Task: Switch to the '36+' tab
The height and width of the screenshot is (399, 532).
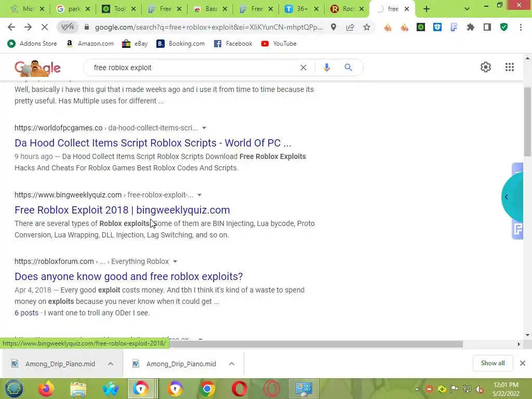Action: [x=301, y=9]
